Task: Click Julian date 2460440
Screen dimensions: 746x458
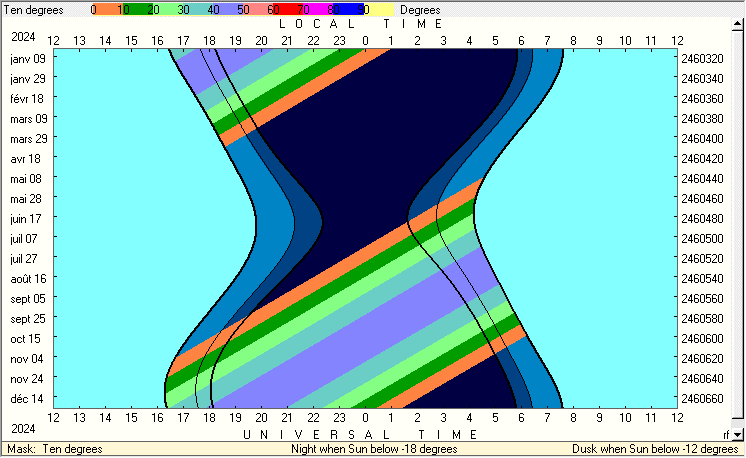Action: 702,178
